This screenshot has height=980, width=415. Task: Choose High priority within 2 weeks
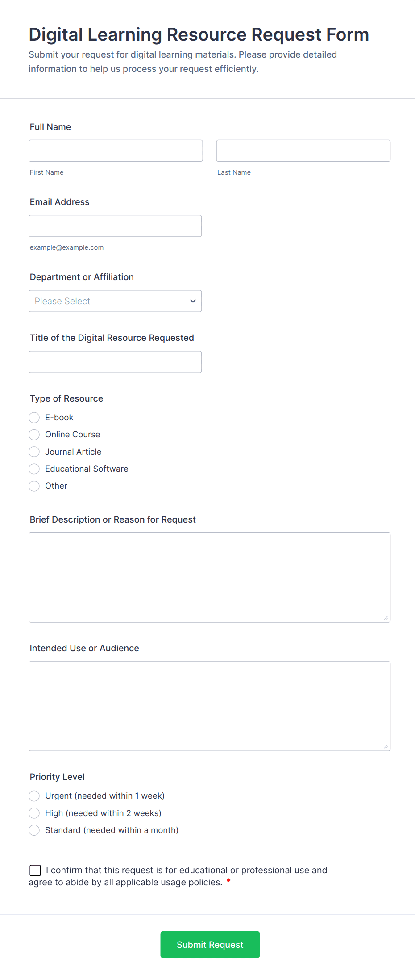click(x=34, y=813)
